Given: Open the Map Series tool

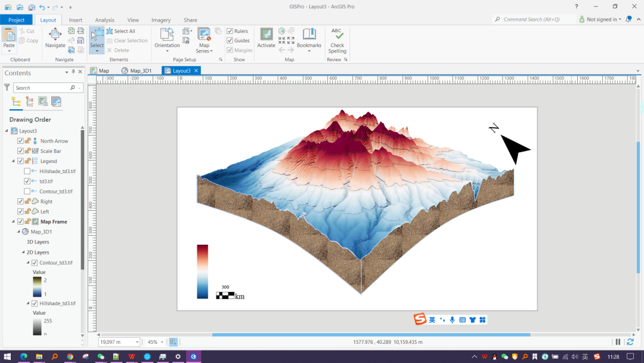Looking at the screenshot, I should click(x=204, y=40).
